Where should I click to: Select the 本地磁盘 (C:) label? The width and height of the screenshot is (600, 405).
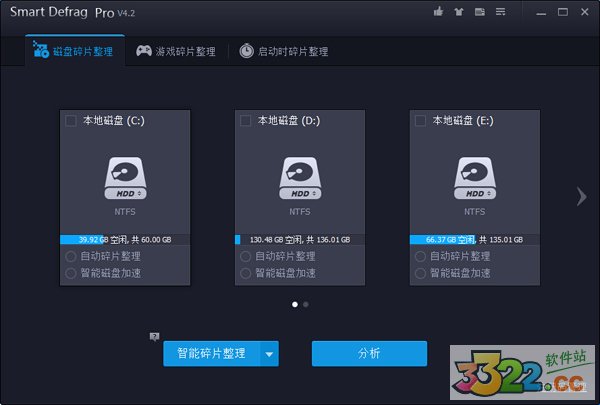(114, 121)
